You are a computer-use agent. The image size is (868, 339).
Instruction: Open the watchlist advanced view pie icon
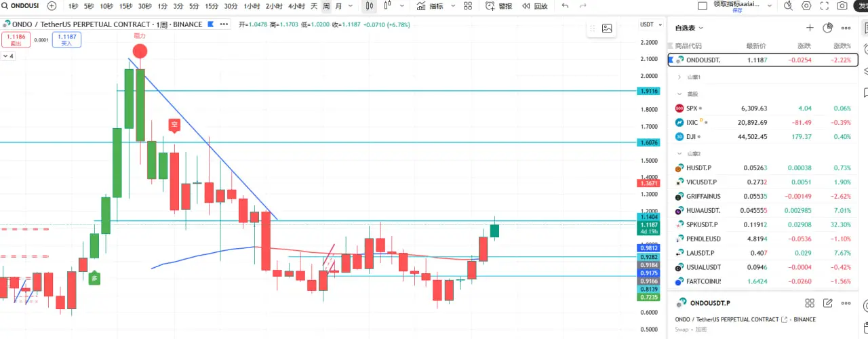point(827,28)
